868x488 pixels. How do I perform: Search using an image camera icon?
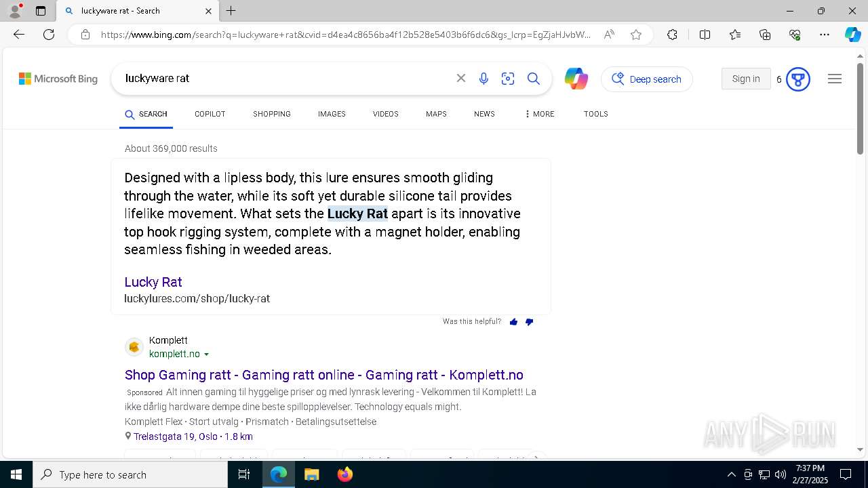pos(508,79)
